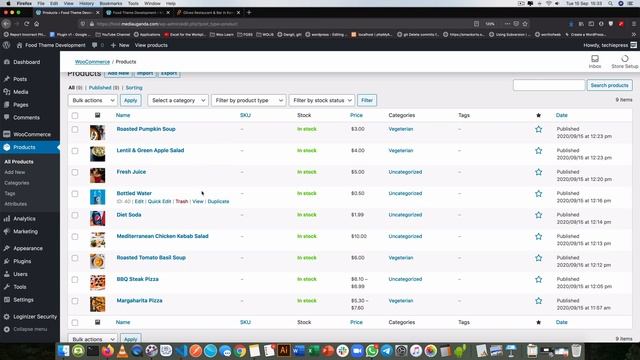This screenshot has width=640, height=360.
Task: Click the browser home button
Action: (x=37, y=24)
